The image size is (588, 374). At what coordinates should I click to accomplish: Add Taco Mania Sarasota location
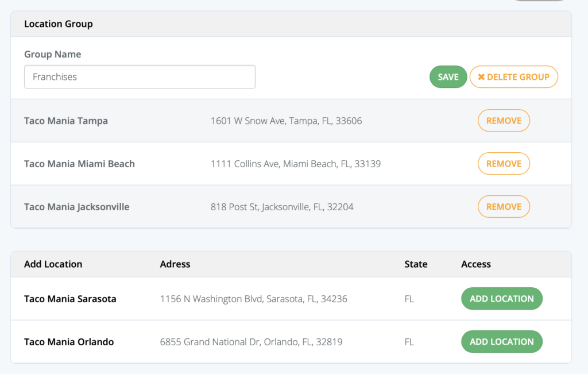[502, 299]
